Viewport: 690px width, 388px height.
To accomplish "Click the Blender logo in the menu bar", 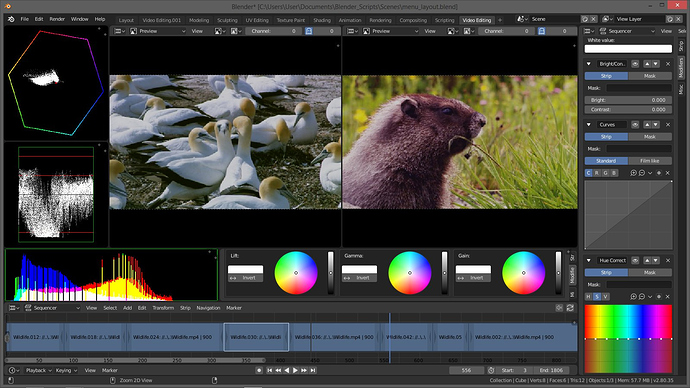I will click(x=11, y=19).
